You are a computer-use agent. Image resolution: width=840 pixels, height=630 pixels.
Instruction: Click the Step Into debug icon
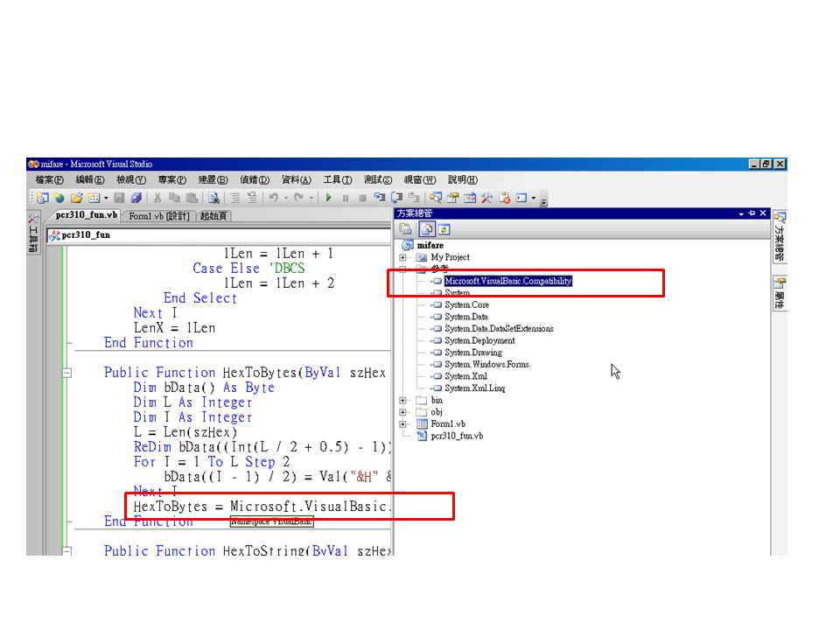click(380, 198)
